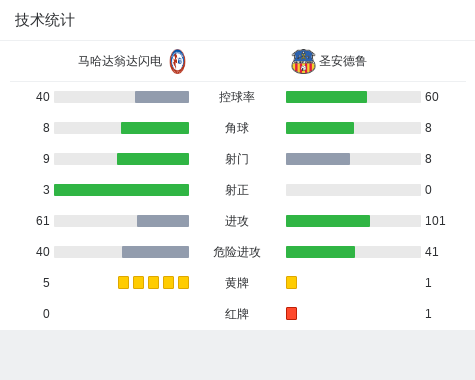475x380 pixels.
Task: Click the 马哈达翁达闪电 team logo
Action: (177, 61)
